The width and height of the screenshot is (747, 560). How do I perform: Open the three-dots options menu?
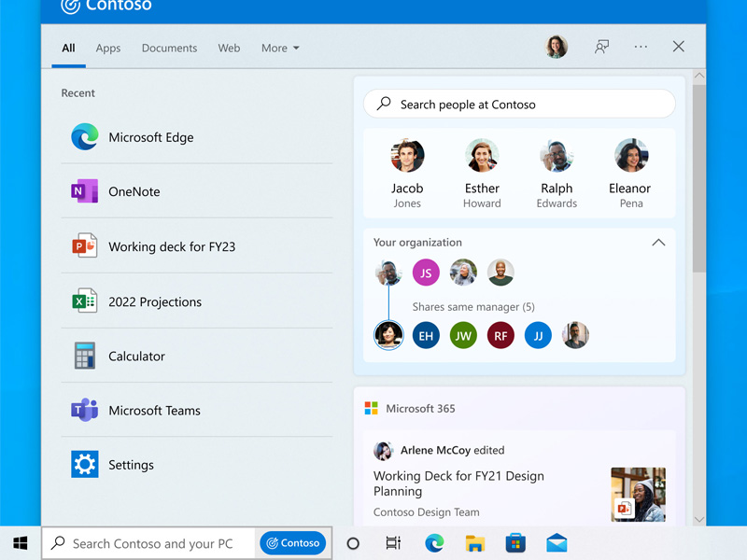(641, 47)
